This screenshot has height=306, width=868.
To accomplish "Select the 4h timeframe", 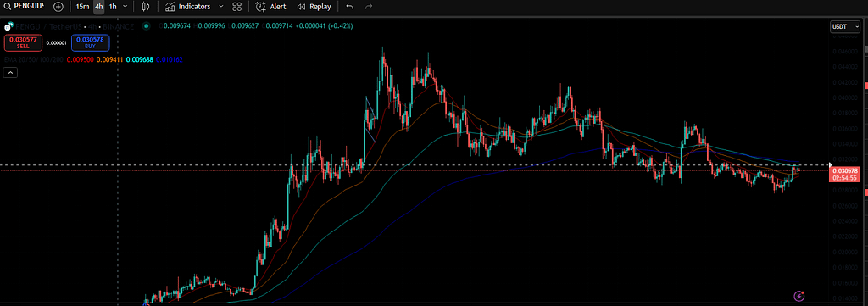I will point(98,7).
